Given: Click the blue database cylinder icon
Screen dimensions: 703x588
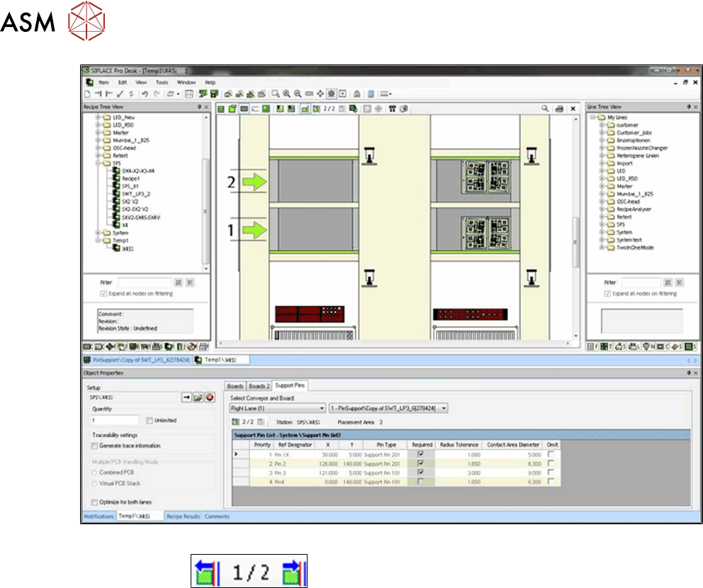Looking at the screenshot, I should (371, 94).
